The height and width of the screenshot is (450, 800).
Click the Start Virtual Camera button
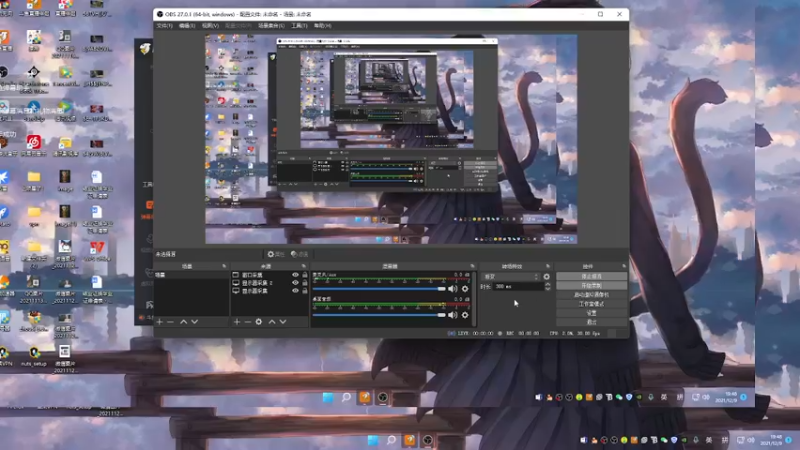(591, 295)
